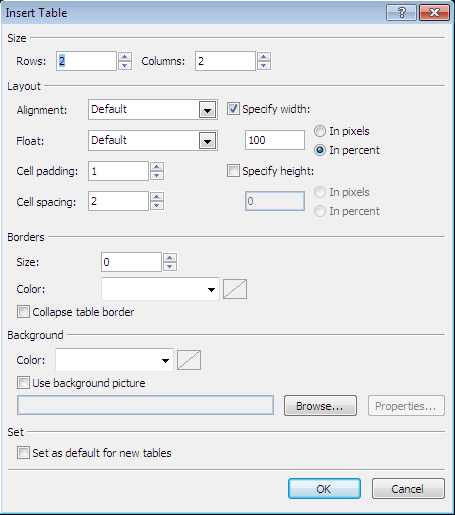Image resolution: width=455 pixels, height=515 pixels.
Task: Open the background color picker swatch
Action: (x=189, y=360)
